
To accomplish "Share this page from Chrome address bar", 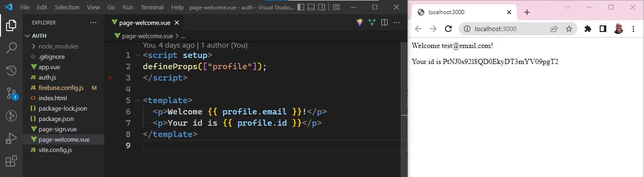I will tap(554, 29).
